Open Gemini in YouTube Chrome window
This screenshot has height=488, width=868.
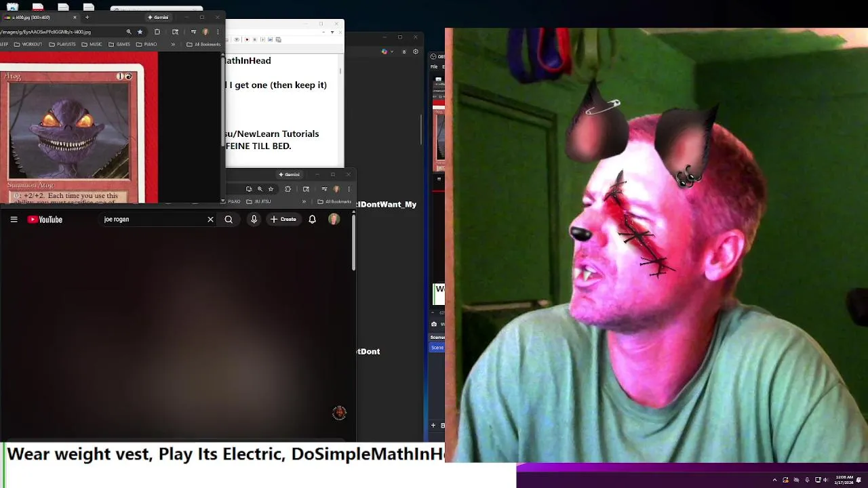[290, 175]
